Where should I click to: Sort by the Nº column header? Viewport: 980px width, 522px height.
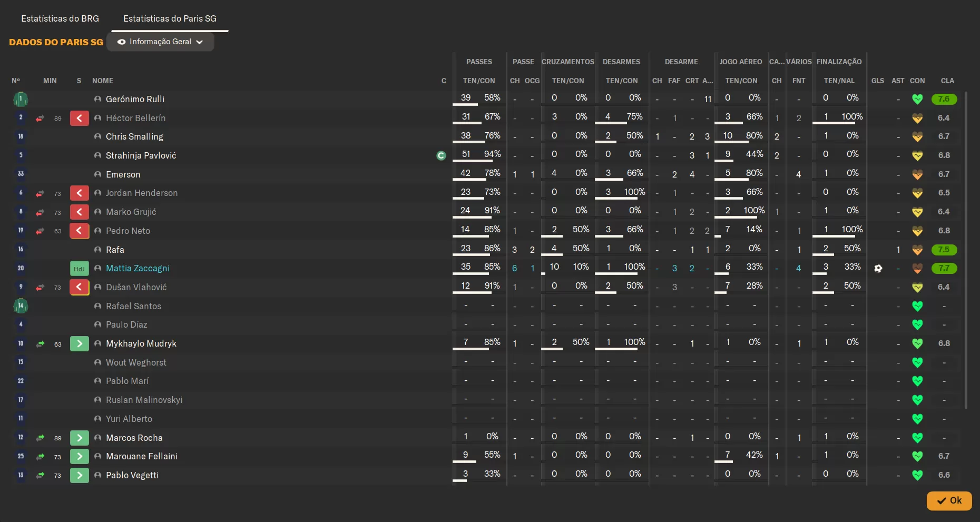[16, 81]
